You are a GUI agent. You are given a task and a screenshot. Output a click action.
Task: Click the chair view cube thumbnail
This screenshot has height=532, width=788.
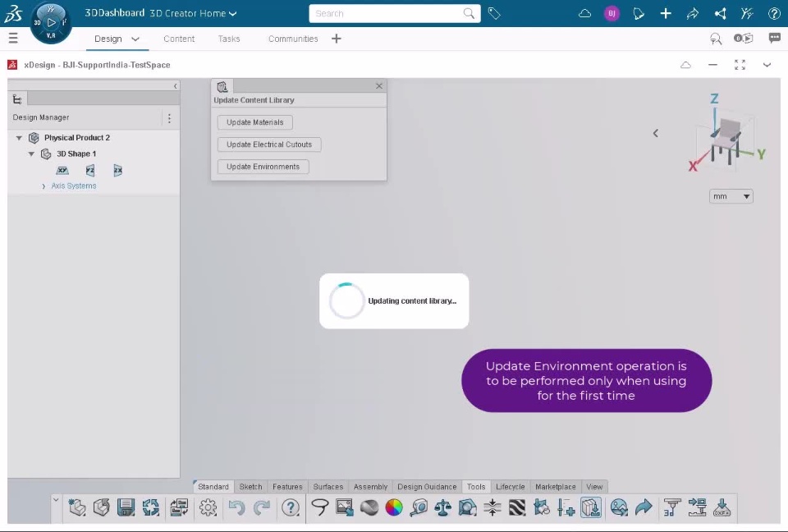[727, 140]
